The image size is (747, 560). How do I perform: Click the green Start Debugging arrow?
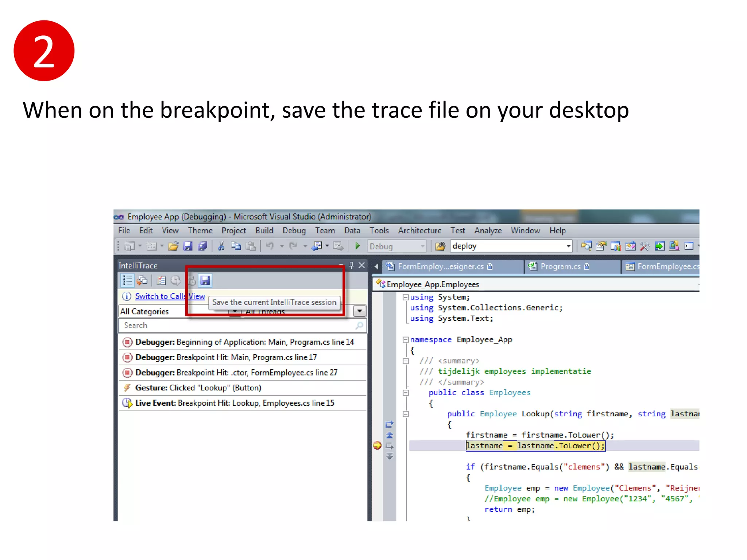point(357,246)
